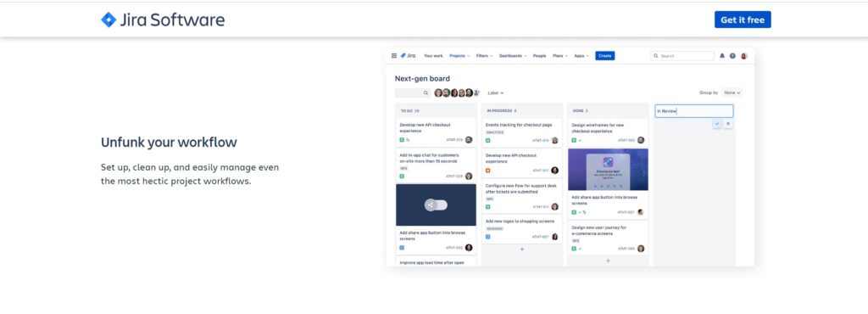Open the Events tracking for checkout page card
This screenshot has width=868, height=314.
tap(522, 132)
